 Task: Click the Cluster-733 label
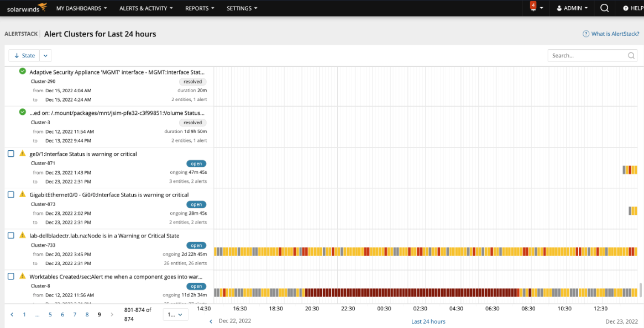[43, 245]
